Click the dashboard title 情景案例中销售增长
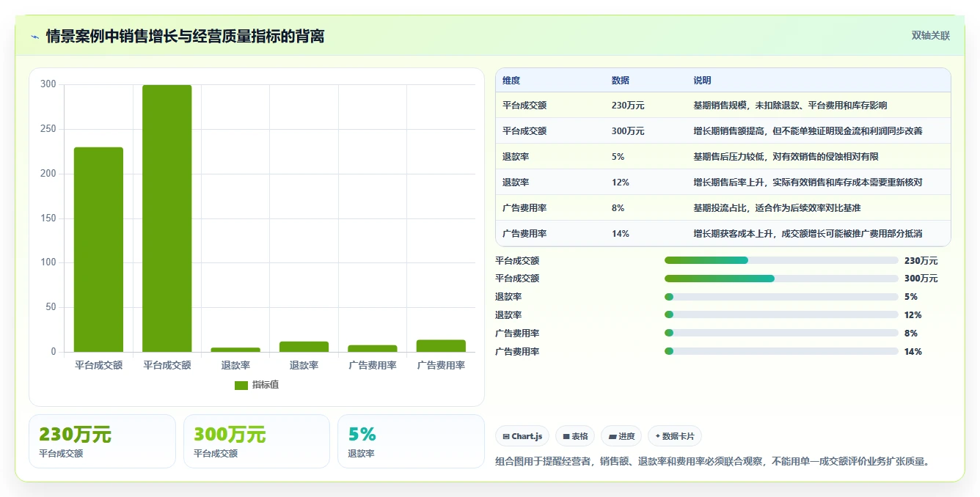This screenshot has width=980, height=497. pyautogui.click(x=185, y=36)
